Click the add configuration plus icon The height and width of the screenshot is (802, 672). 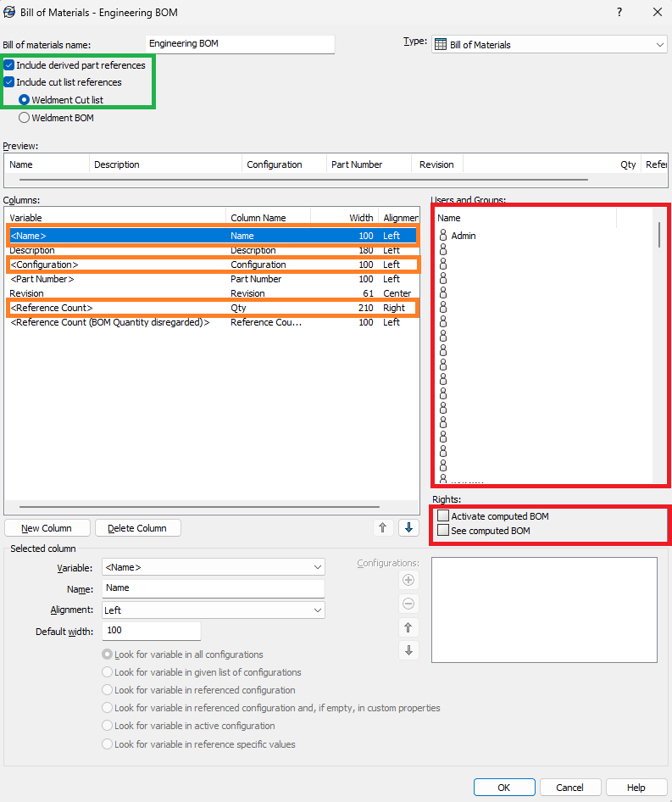pos(408,581)
